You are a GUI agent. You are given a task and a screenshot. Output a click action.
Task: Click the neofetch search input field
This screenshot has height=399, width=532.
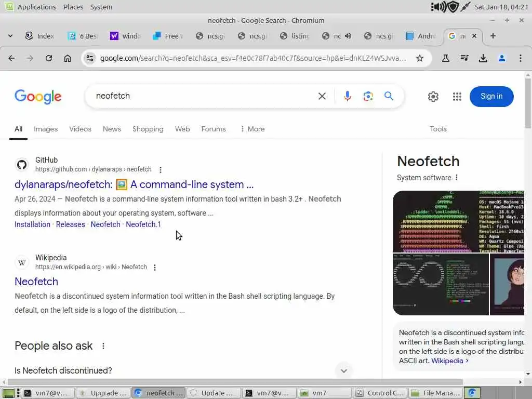tap(204, 96)
